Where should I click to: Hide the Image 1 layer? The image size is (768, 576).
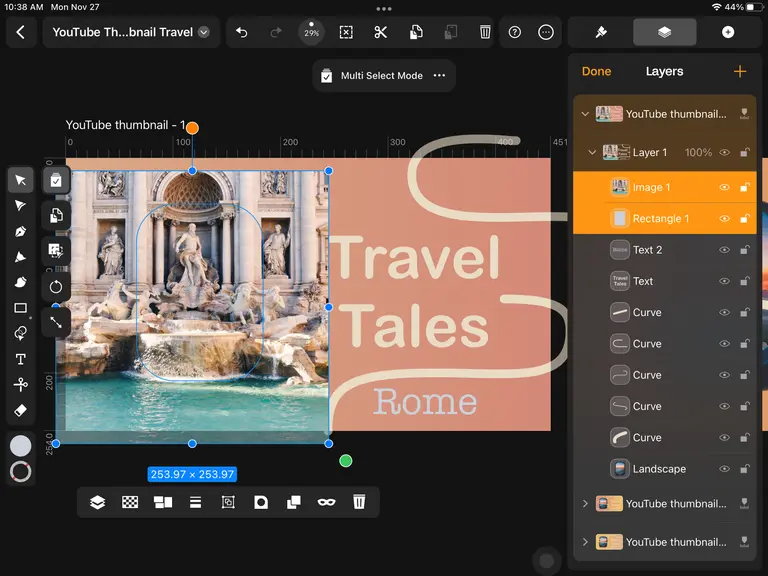click(724, 187)
